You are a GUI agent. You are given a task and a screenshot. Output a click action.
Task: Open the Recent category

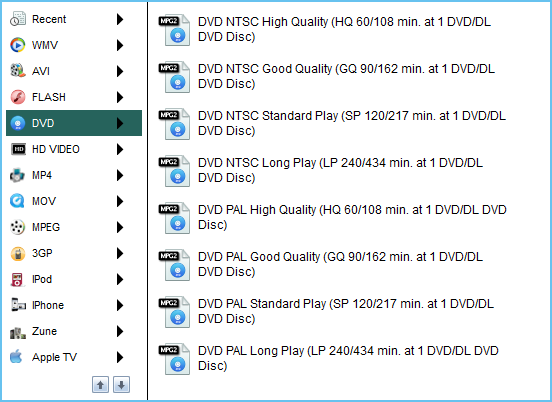coord(74,19)
